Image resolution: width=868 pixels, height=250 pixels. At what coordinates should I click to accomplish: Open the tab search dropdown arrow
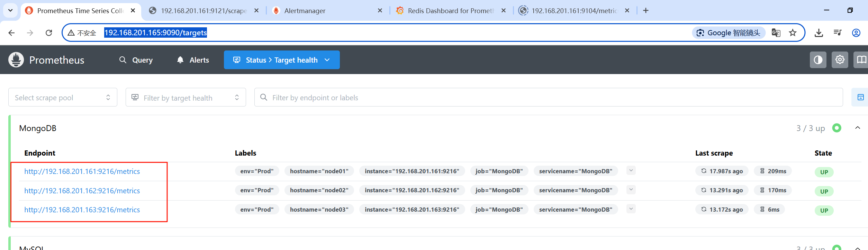point(10,10)
